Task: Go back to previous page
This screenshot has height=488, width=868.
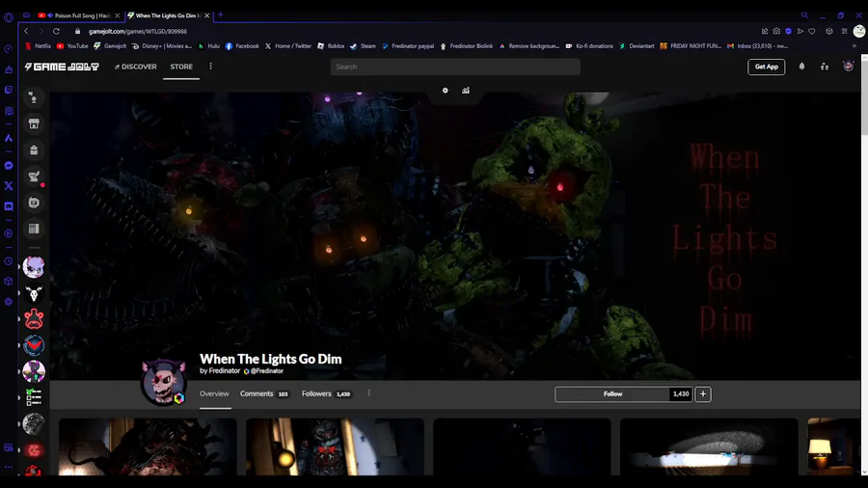Action: coord(26,32)
